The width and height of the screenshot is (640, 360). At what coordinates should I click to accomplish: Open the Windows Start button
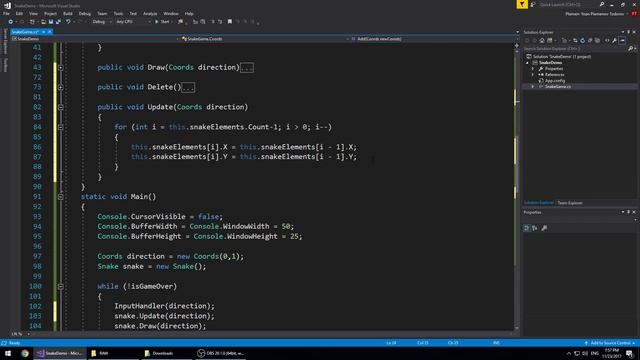pyautogui.click(x=8, y=353)
